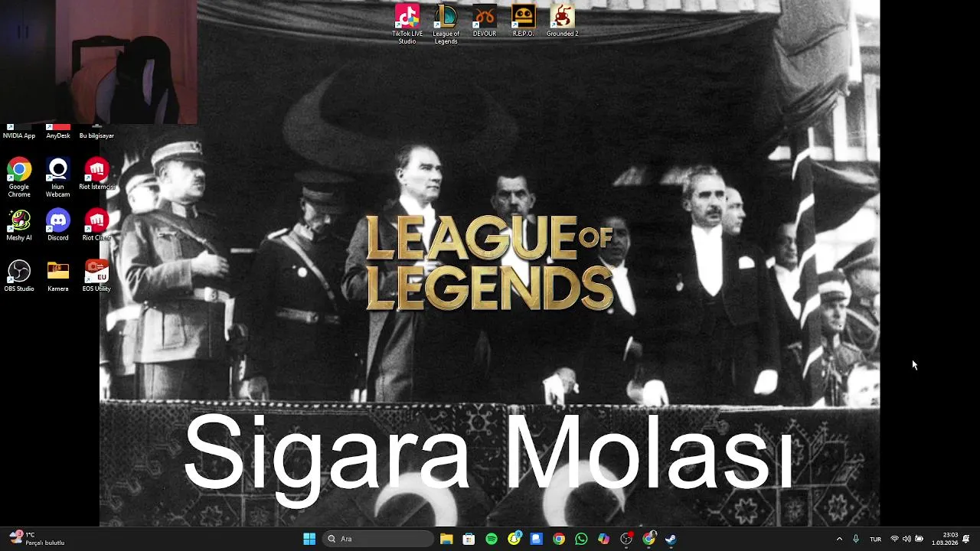Image resolution: width=980 pixels, height=551 pixels.
Task: Open the Windows Start menu
Action: coord(309,539)
